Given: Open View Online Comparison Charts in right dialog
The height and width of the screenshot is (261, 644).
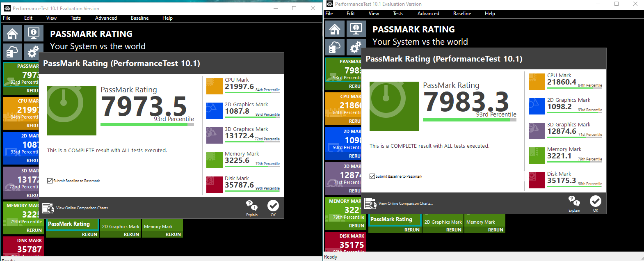Looking at the screenshot, I should click(x=406, y=204).
